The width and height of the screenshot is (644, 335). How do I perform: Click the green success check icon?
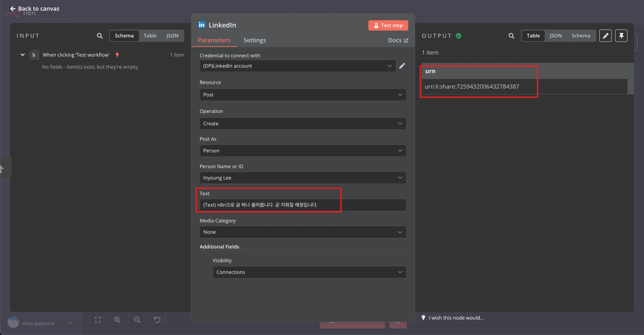click(459, 36)
